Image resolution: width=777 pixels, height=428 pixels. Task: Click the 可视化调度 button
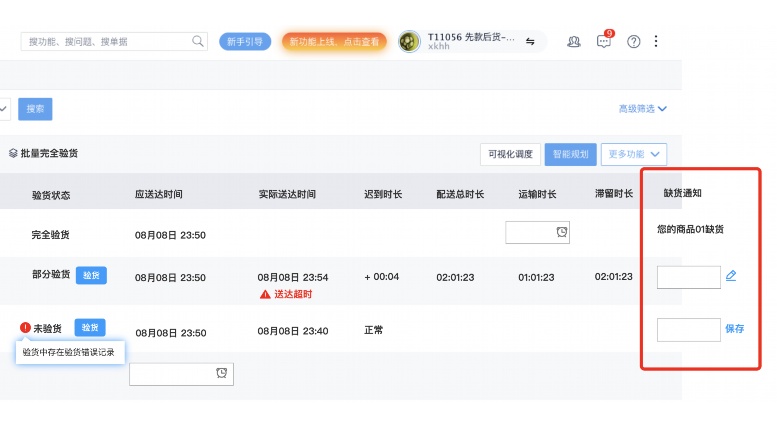(x=510, y=154)
